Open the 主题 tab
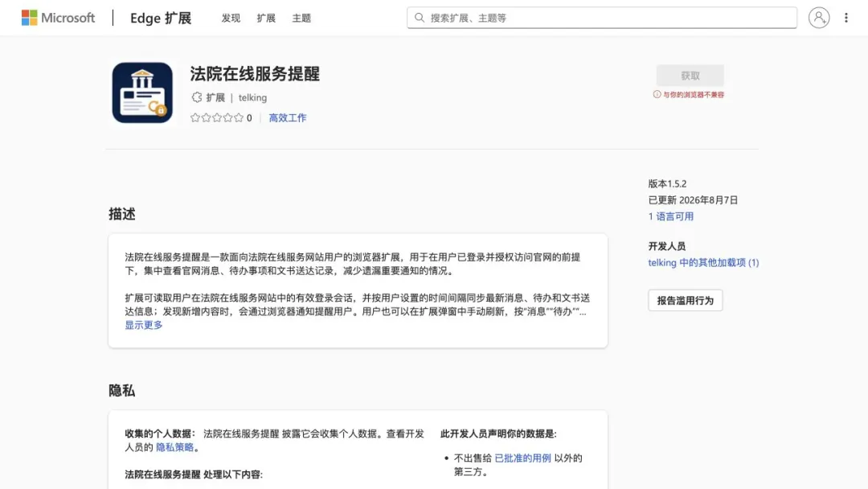868x489 pixels. pyautogui.click(x=301, y=18)
